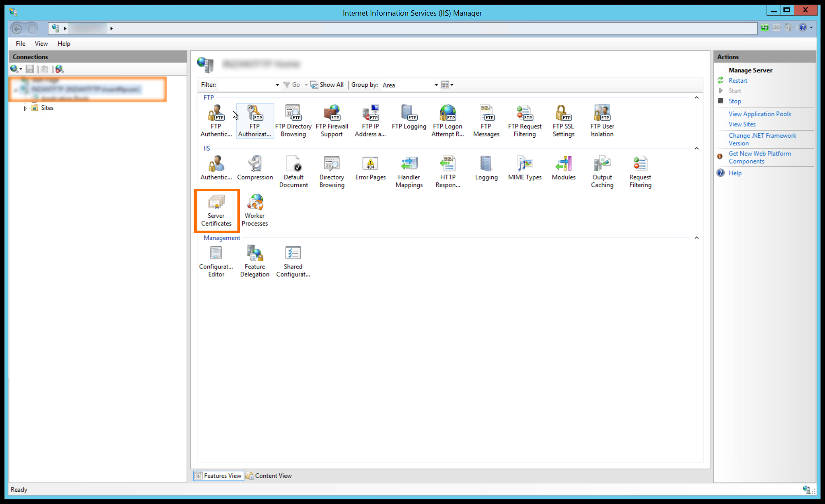825x504 pixels.
Task: Click Help link in Actions pane
Action: pyautogui.click(x=735, y=173)
